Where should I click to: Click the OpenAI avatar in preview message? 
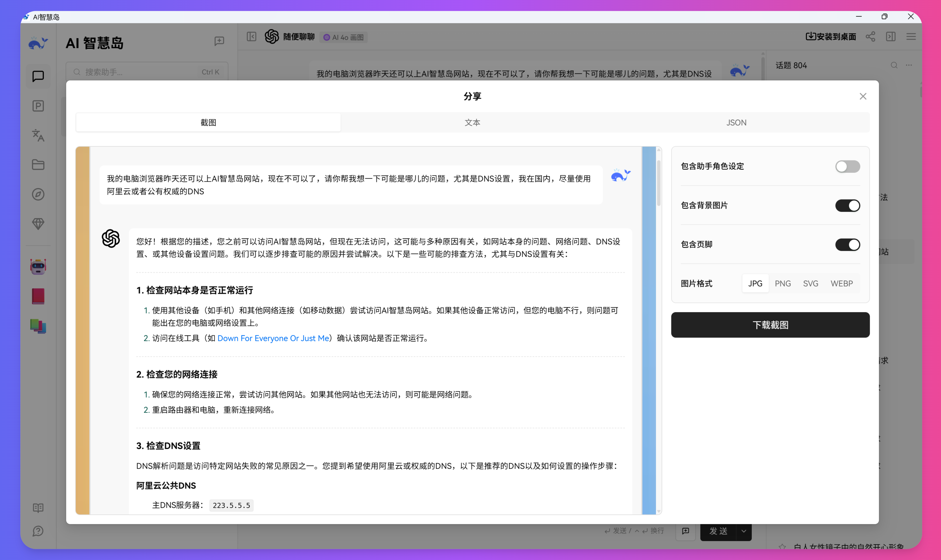111,238
